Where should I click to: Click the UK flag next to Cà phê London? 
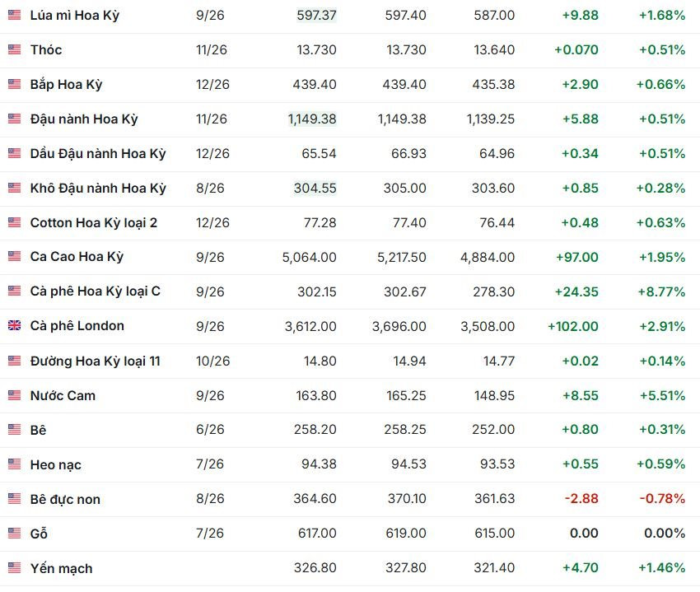tap(14, 325)
